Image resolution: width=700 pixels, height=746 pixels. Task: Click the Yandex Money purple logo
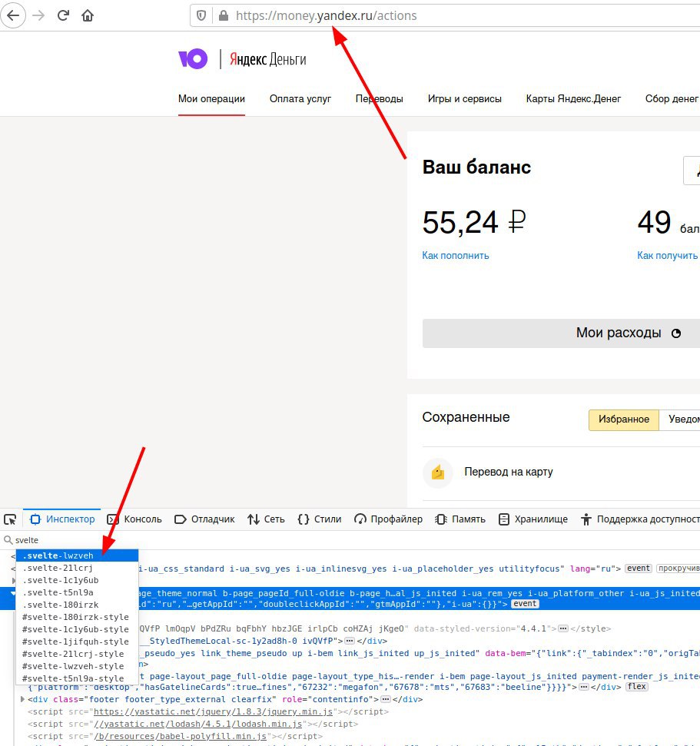click(193, 59)
